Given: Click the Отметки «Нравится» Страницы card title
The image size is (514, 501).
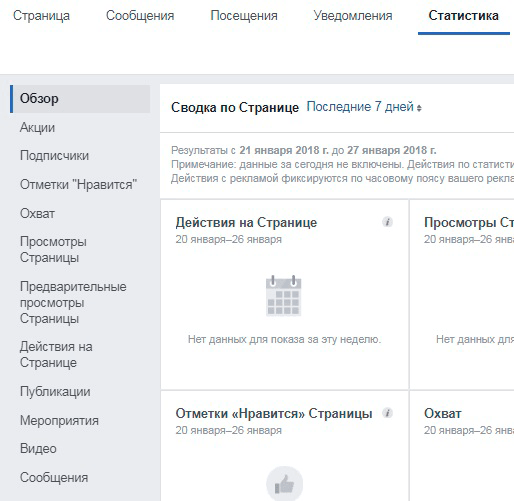Looking at the screenshot, I should tap(274, 413).
